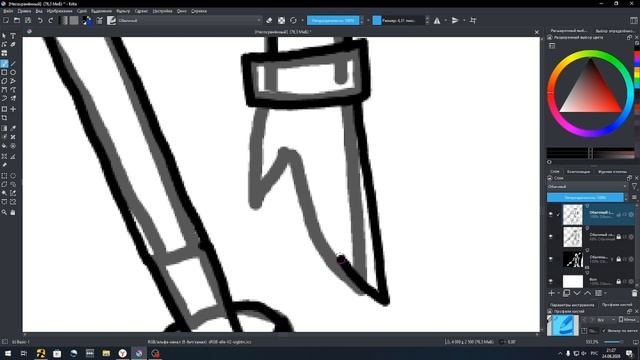Expand the reload preset options arrow

pos(302,20)
